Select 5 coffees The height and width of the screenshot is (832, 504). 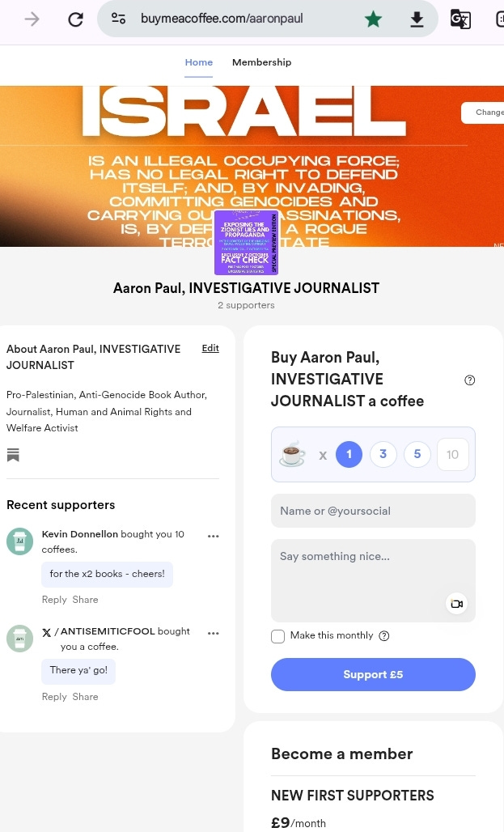click(x=417, y=454)
